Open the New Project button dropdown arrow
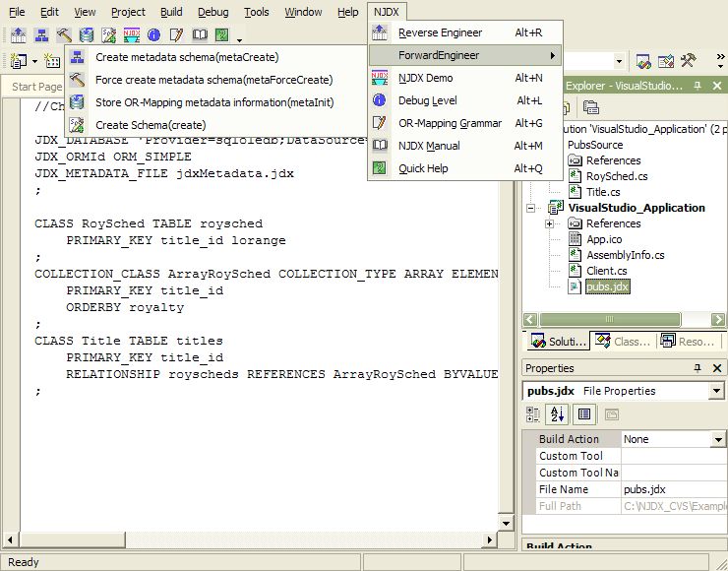 pyautogui.click(x=34, y=61)
